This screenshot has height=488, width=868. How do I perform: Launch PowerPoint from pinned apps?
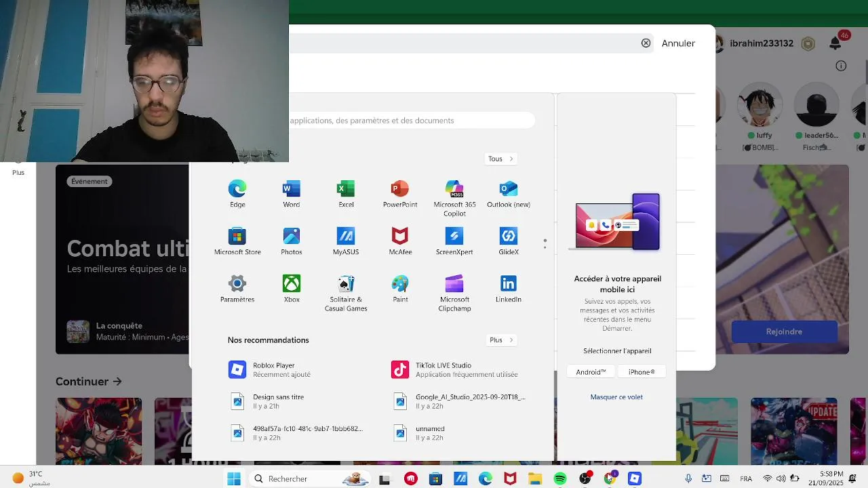[x=400, y=194]
